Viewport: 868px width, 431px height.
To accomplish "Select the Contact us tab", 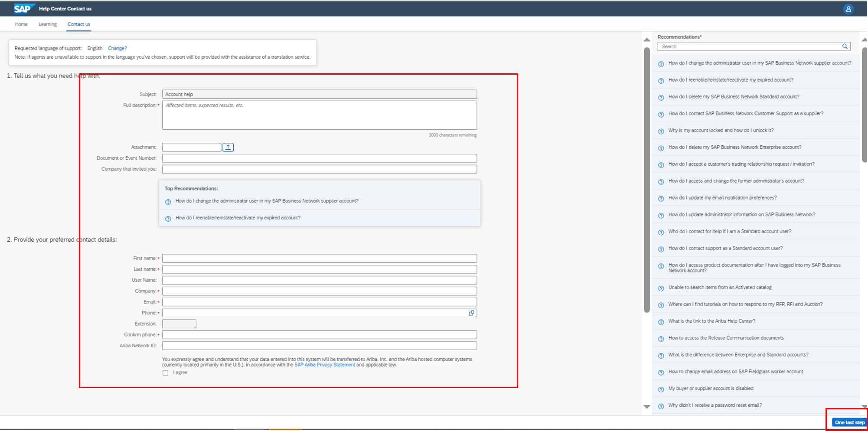I will coord(79,24).
